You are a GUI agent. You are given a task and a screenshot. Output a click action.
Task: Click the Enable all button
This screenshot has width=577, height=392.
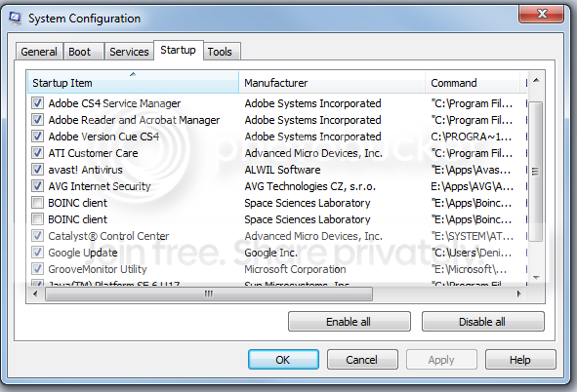click(x=349, y=322)
